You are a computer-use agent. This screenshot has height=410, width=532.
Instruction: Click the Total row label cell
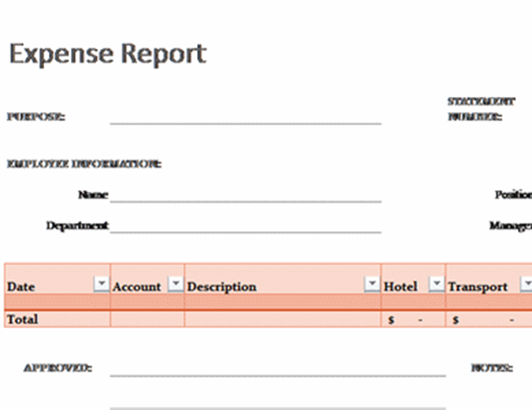point(57,319)
